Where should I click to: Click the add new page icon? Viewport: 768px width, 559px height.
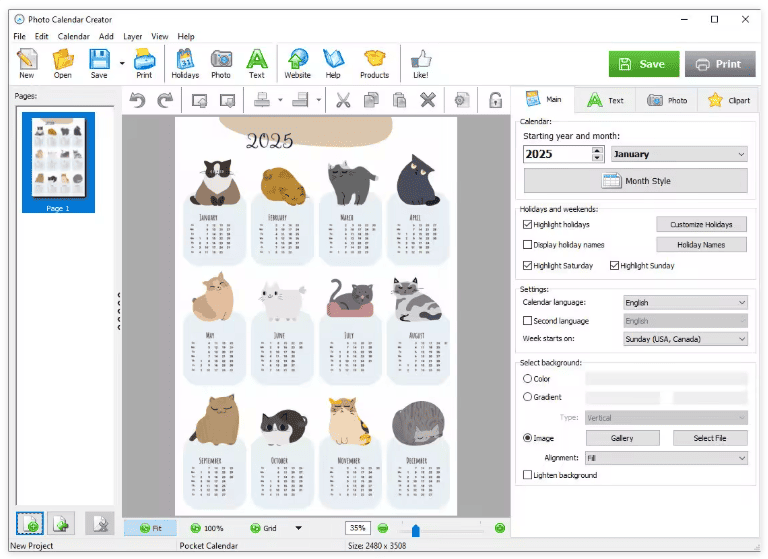pos(30,523)
